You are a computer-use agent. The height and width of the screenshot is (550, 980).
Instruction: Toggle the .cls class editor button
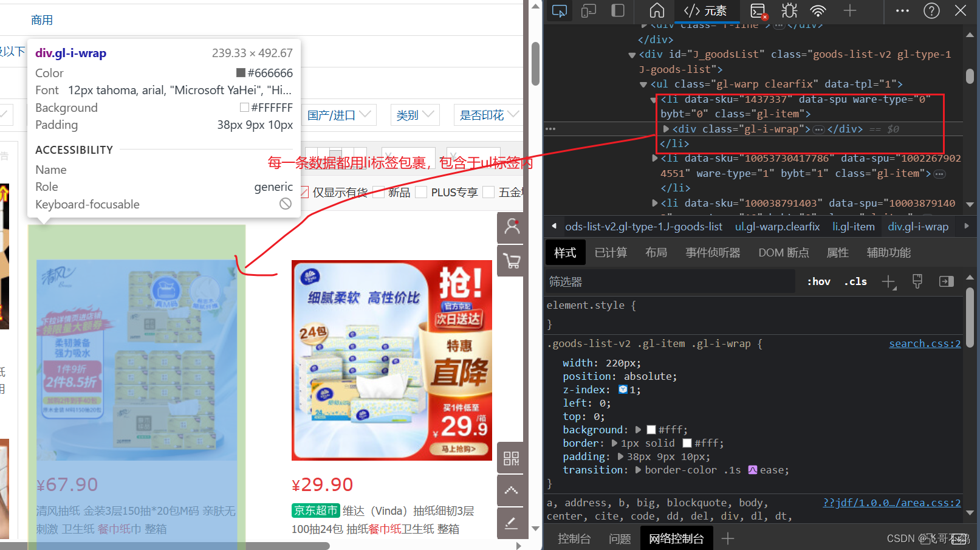pyautogui.click(x=855, y=281)
